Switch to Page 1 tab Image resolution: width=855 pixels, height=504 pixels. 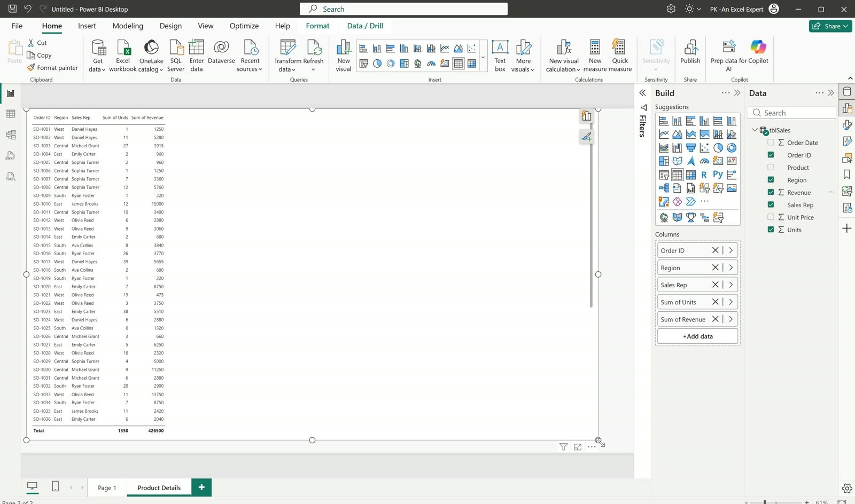click(107, 488)
